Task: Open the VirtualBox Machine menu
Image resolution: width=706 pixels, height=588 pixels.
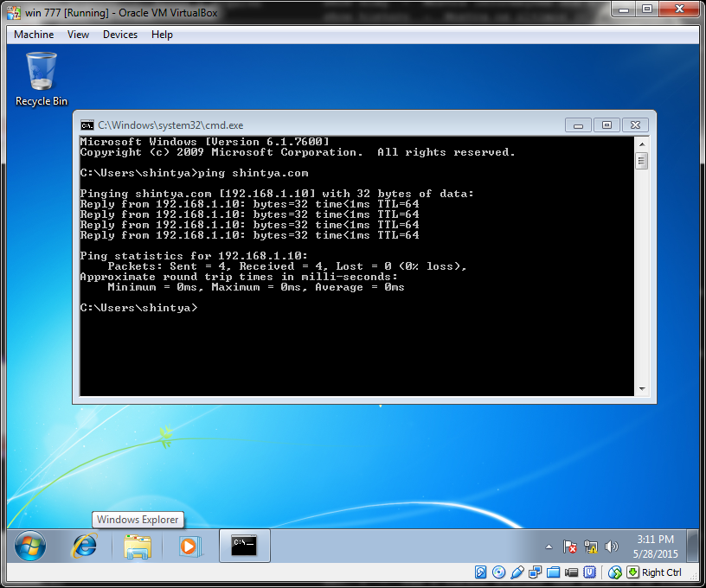Action: click(34, 35)
